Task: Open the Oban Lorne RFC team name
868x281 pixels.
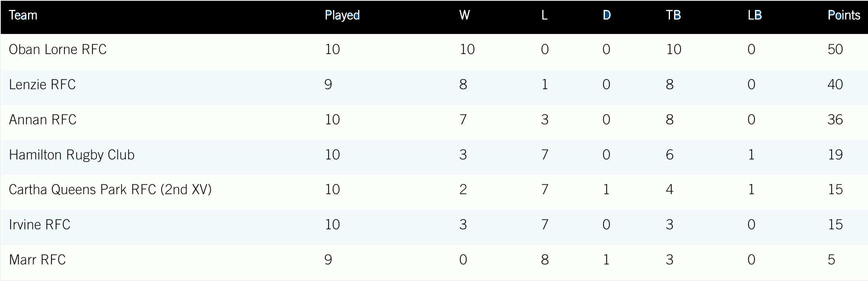Action: pos(58,49)
